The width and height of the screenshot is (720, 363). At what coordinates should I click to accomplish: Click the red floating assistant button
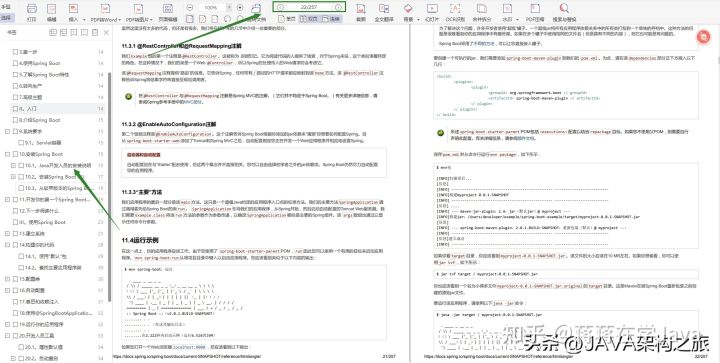click(703, 37)
